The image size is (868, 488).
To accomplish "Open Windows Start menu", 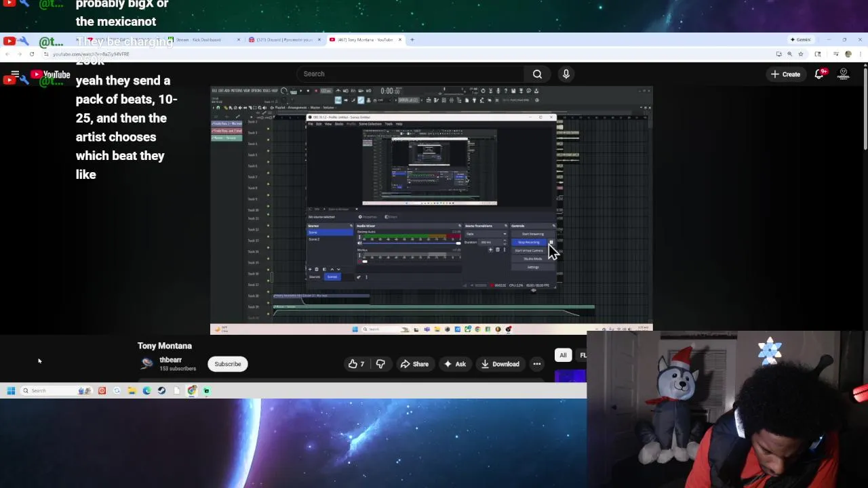I will point(11,390).
